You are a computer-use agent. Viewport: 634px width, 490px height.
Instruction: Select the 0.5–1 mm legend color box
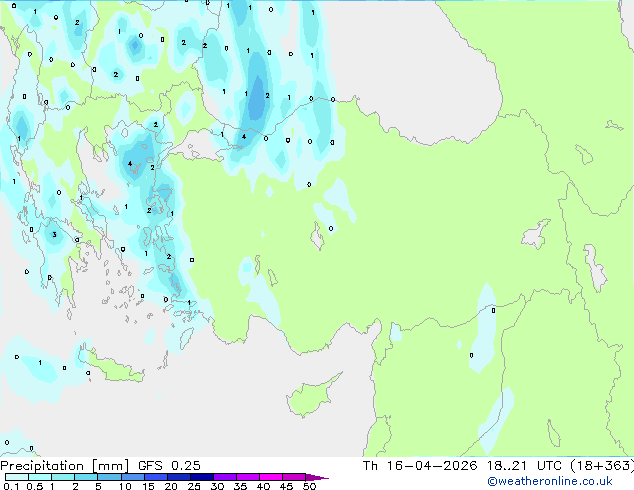[40, 477]
